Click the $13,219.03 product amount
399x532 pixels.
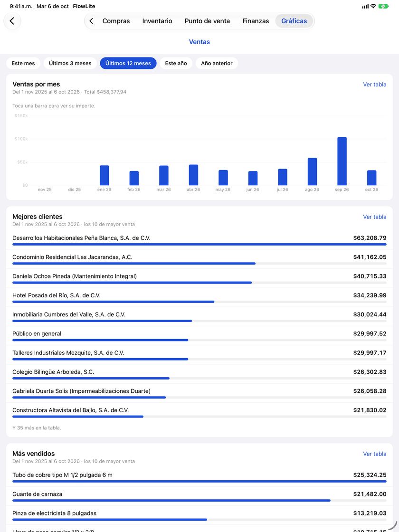coord(370,513)
